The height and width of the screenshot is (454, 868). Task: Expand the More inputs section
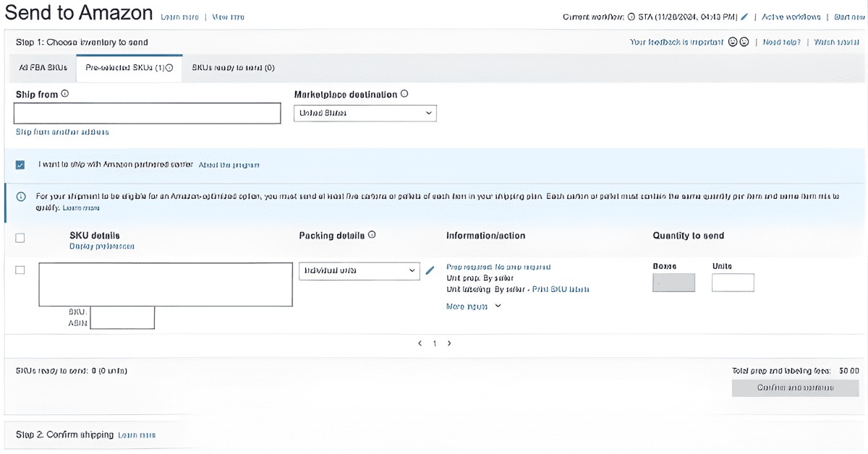click(474, 306)
